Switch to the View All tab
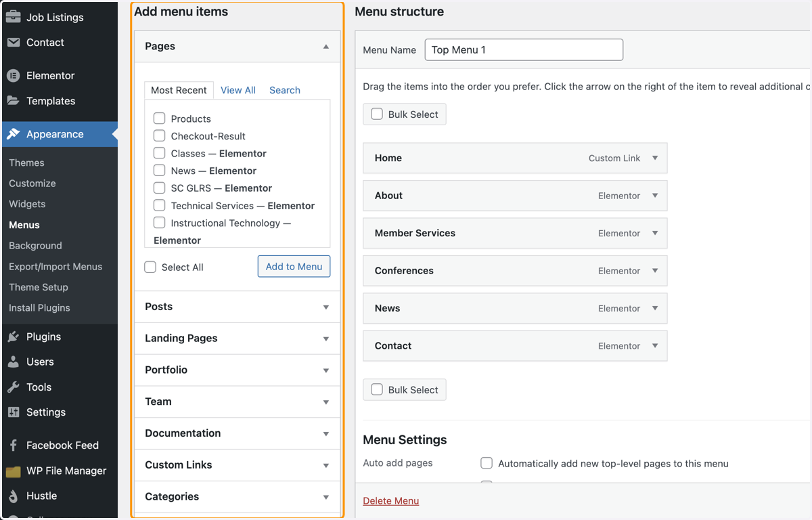 pos(238,90)
